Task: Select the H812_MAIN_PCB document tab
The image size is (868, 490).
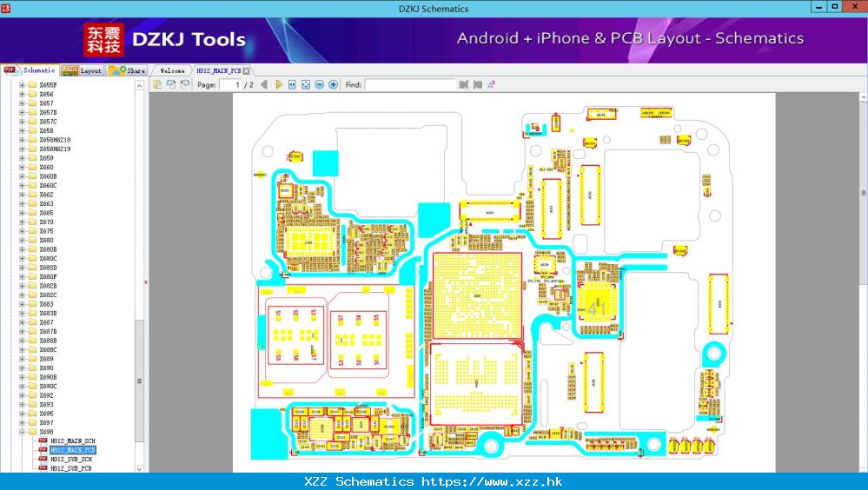Action: (219, 71)
